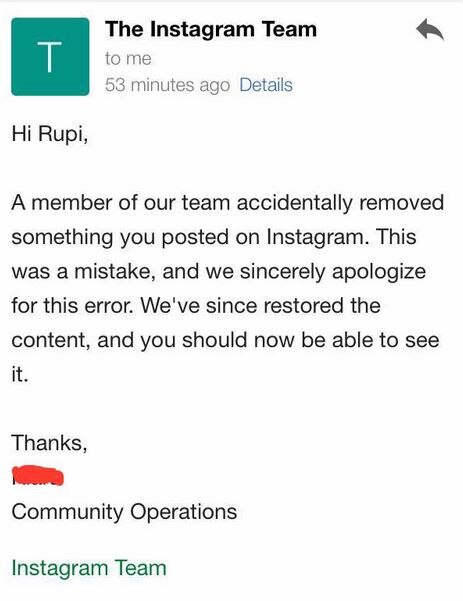Open the green Instagram Team signature link

pos(89,568)
